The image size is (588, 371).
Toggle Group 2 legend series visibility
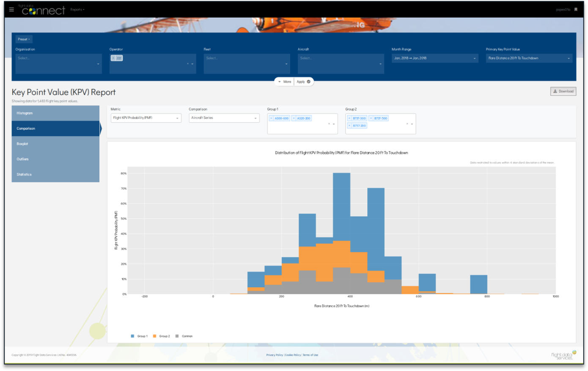(x=161, y=336)
